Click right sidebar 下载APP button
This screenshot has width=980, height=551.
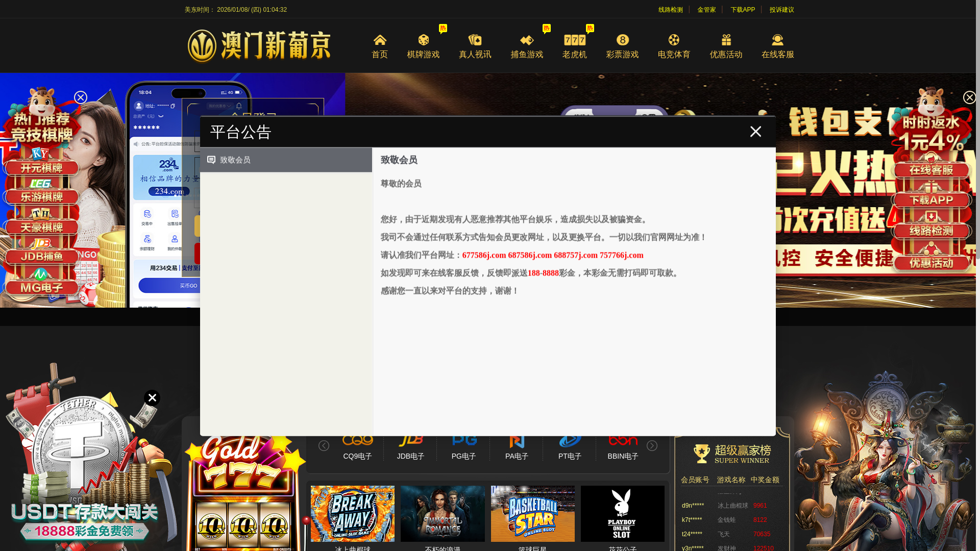[931, 200]
